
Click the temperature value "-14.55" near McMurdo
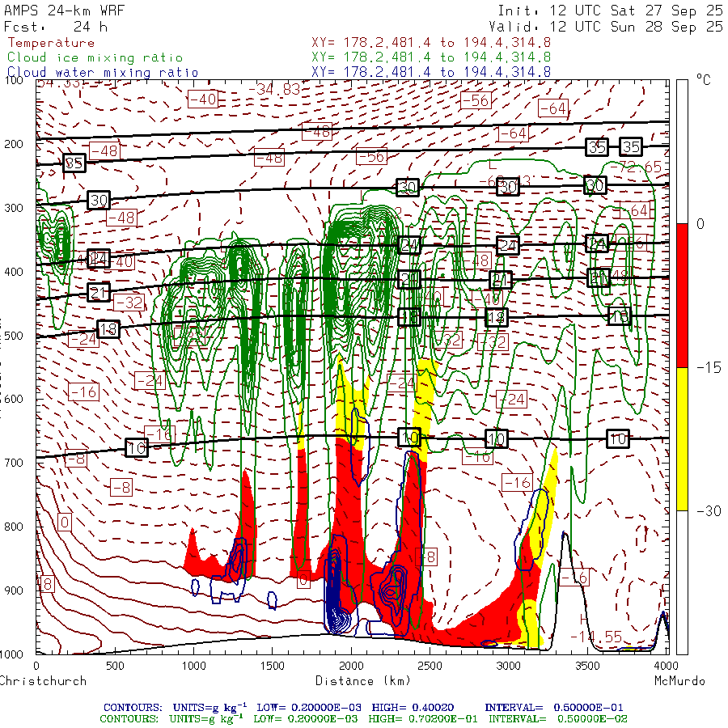pos(596,637)
